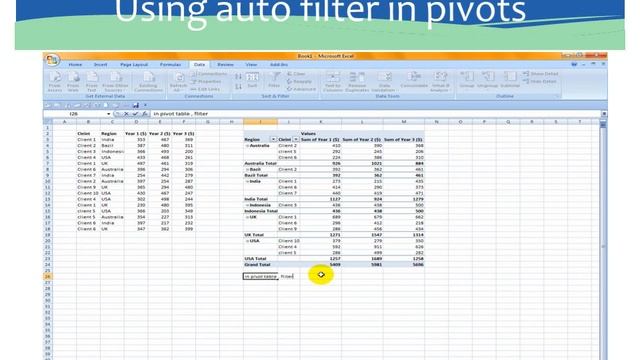Collapse the UK pivot group
Screen dimensions: 640x360
pyautogui.click(x=247, y=217)
